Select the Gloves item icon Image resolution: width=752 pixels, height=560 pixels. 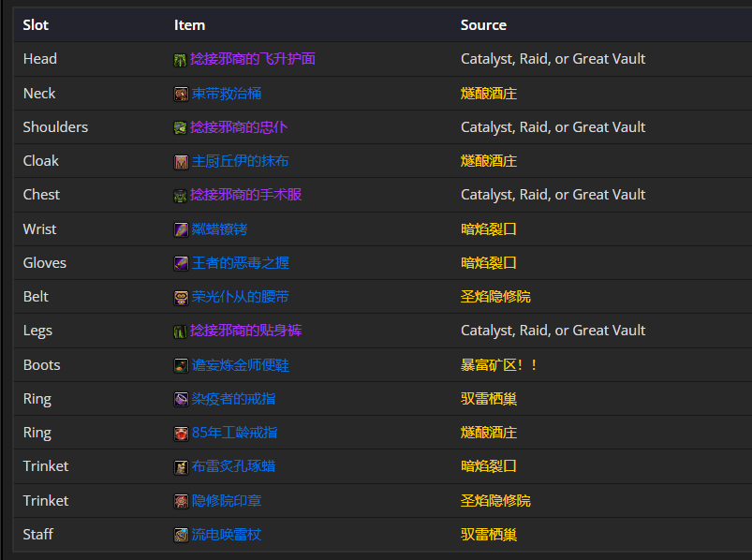coord(181,263)
